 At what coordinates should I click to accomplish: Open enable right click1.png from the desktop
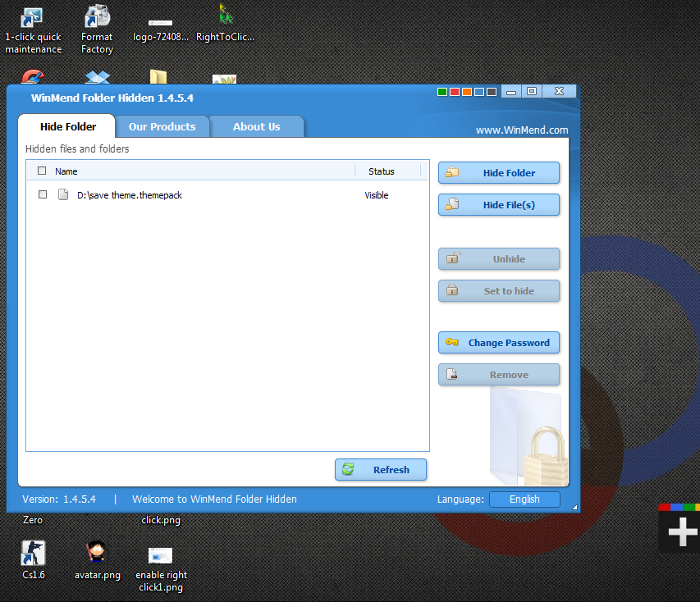pos(160,554)
